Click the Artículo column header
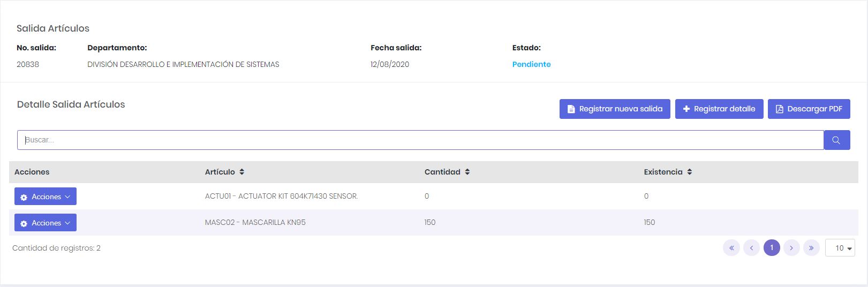Image resolution: width=868 pixels, height=287 pixels. (x=220, y=172)
